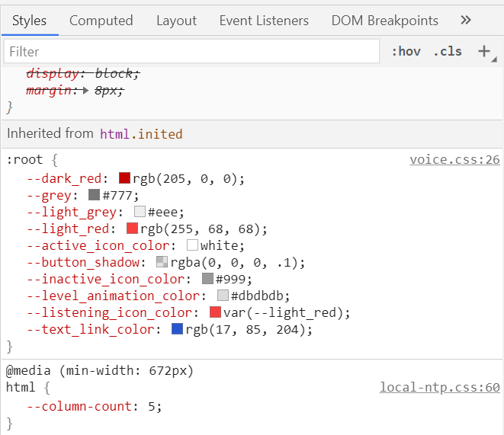This screenshot has width=504, height=435.
Task: Click the #777 value
Action: pyautogui.click(x=117, y=195)
